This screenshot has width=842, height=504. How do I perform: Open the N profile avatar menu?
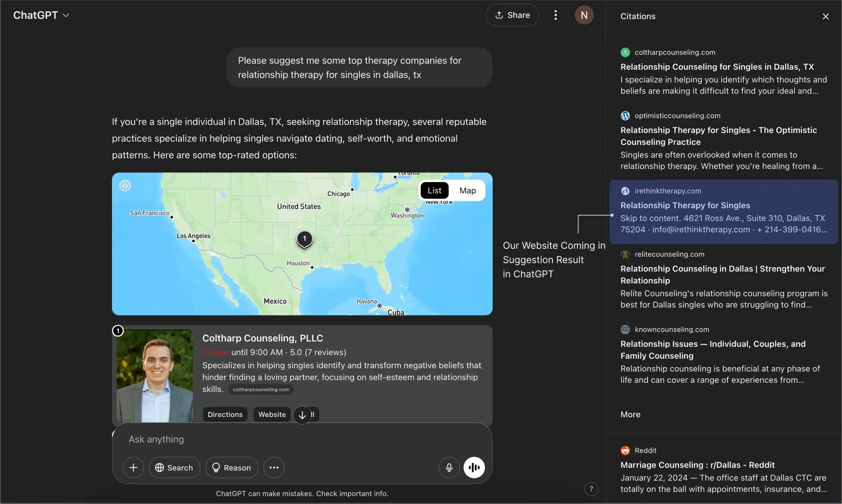(584, 15)
